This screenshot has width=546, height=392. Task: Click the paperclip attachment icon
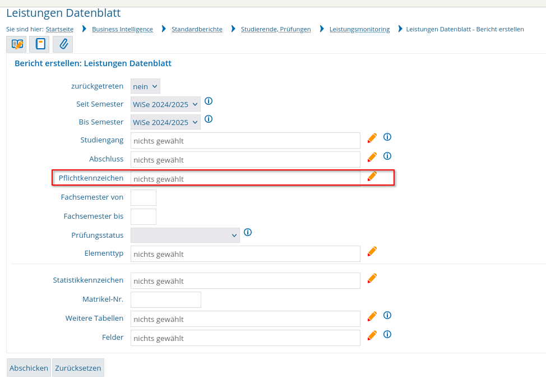63,44
